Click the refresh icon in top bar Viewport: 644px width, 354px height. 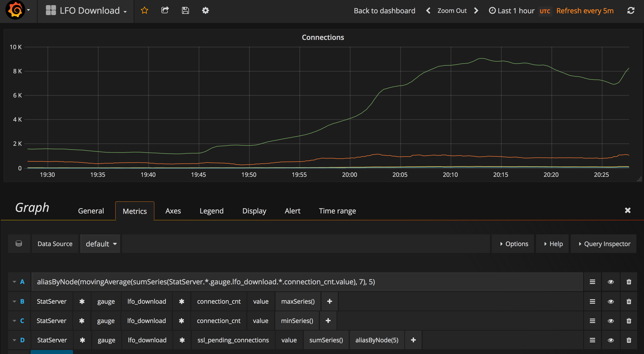631,10
